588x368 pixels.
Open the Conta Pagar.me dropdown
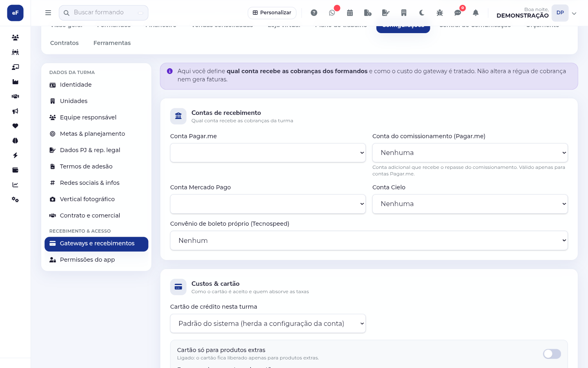pyautogui.click(x=268, y=153)
